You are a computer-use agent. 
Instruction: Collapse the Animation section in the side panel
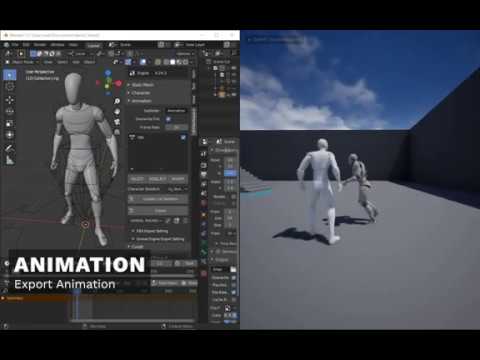[x=141, y=101]
